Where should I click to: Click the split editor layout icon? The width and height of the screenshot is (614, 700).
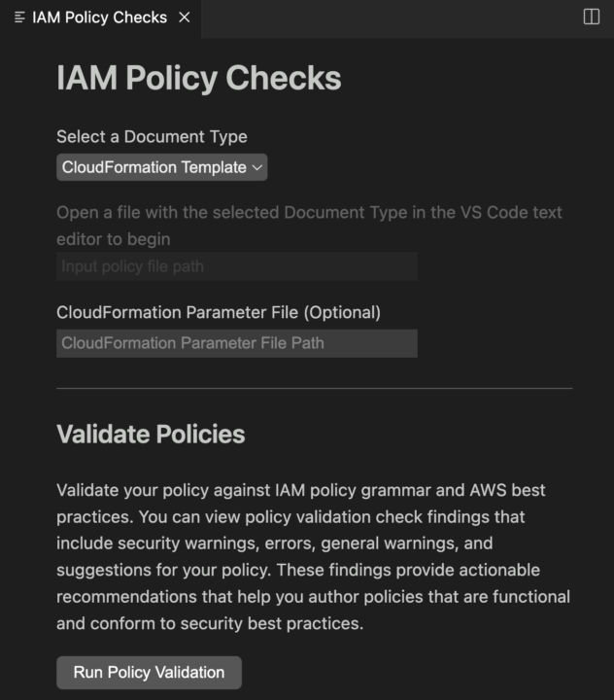tap(592, 17)
